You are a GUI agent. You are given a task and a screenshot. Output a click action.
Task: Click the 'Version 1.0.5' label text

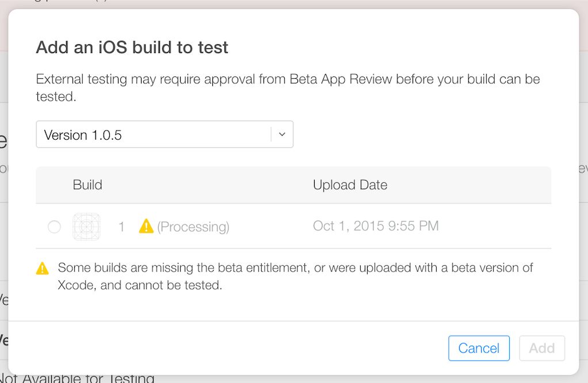[x=83, y=135]
